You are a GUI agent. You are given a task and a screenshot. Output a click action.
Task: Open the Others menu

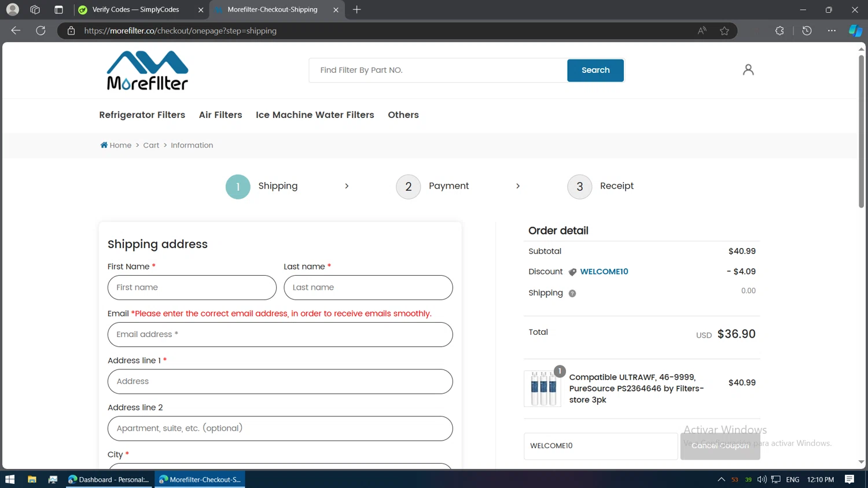[x=403, y=115]
